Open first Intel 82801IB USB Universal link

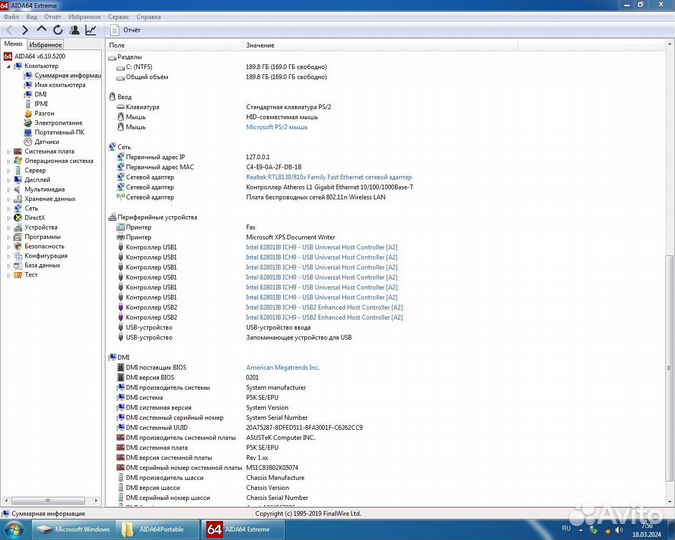pyautogui.click(x=322, y=247)
